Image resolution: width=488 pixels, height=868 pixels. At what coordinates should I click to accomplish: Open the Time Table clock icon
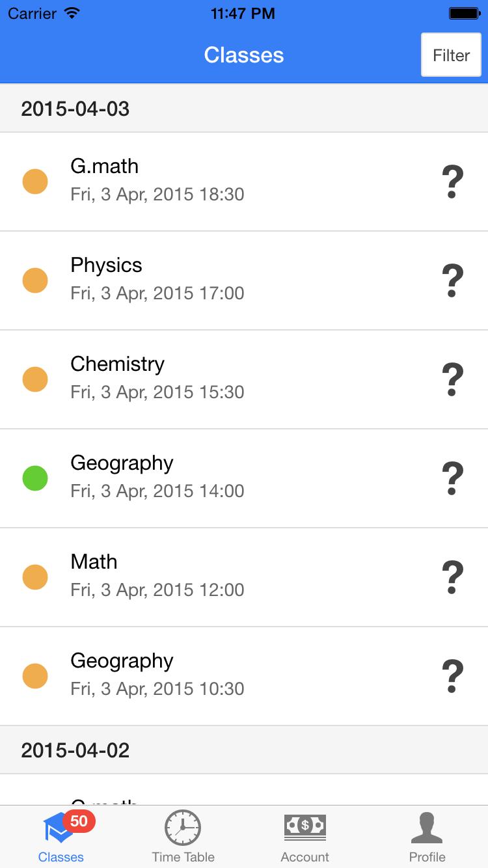point(183,828)
